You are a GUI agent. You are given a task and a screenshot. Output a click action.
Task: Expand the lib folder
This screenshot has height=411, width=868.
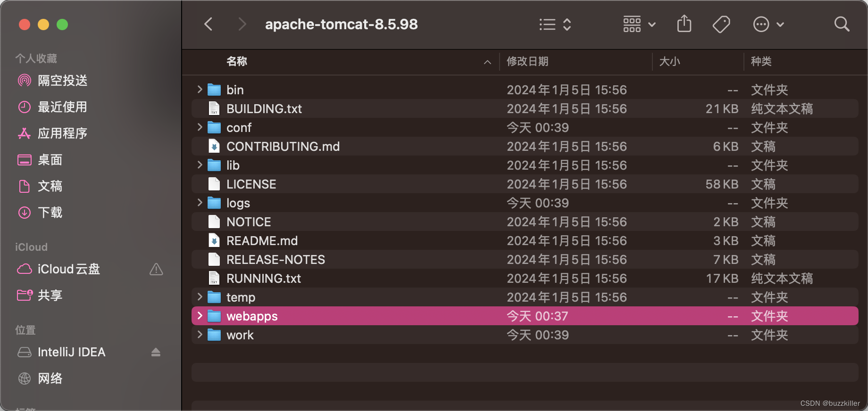tap(200, 164)
